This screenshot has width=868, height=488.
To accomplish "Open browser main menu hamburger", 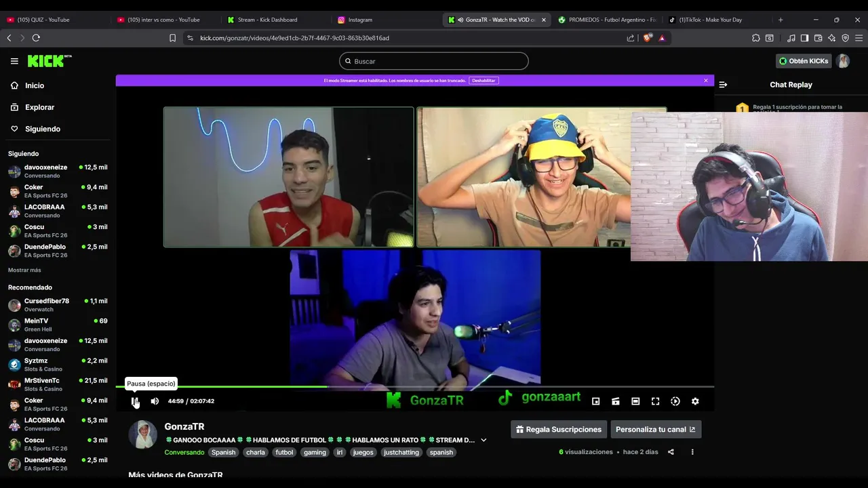I will coord(859,38).
